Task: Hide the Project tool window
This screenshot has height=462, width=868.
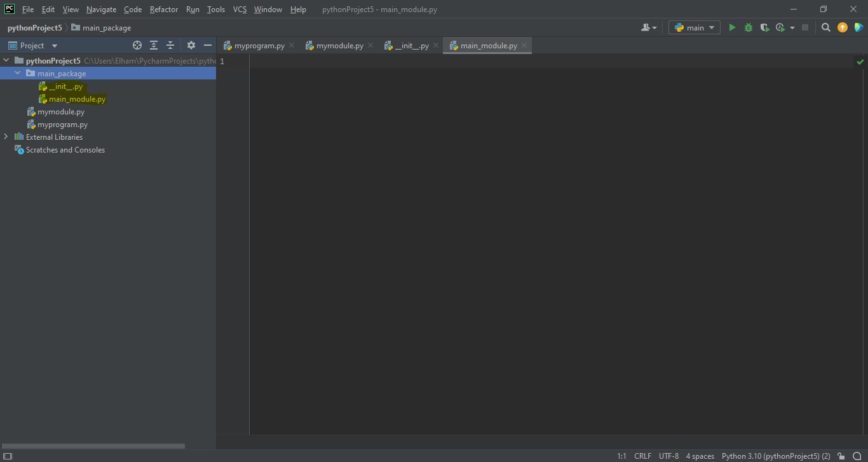Action: pos(207,45)
